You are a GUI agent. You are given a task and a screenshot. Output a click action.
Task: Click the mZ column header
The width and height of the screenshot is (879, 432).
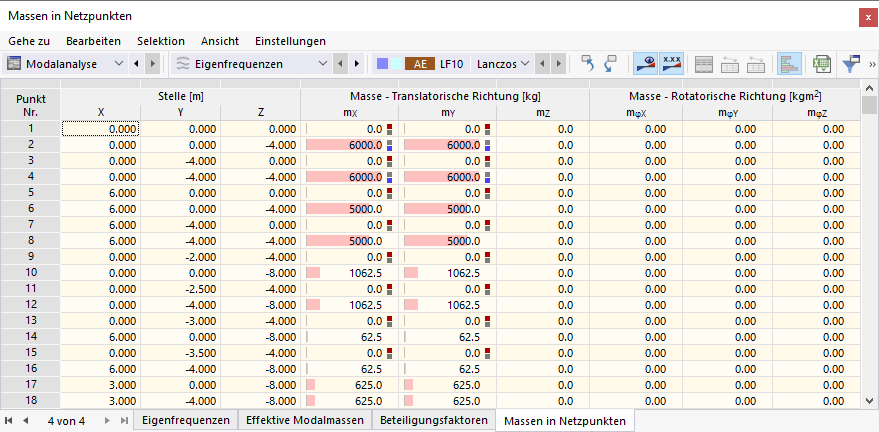click(543, 113)
